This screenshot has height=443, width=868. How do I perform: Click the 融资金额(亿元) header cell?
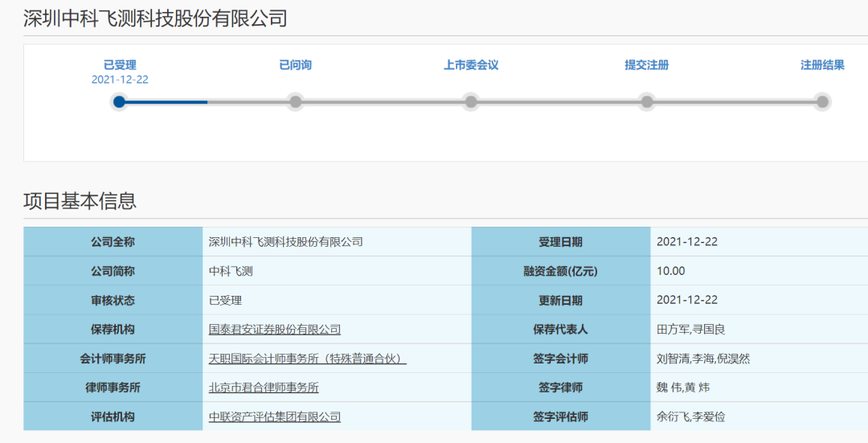tap(561, 271)
